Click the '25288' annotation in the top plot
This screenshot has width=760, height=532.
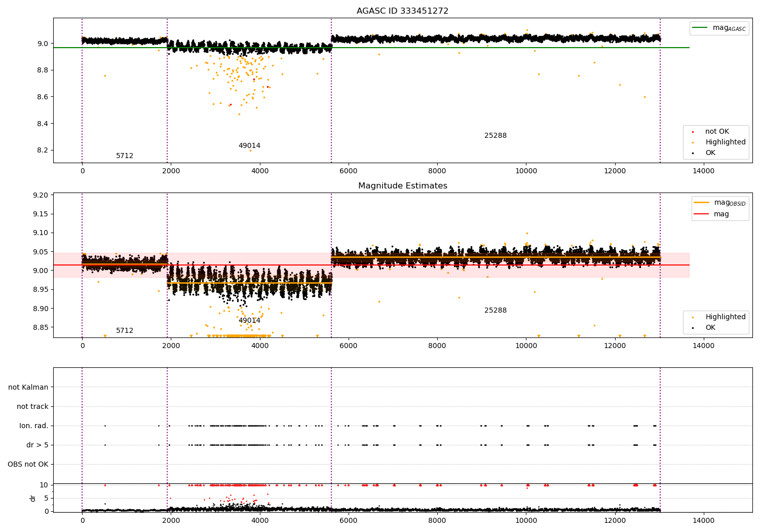click(x=496, y=136)
